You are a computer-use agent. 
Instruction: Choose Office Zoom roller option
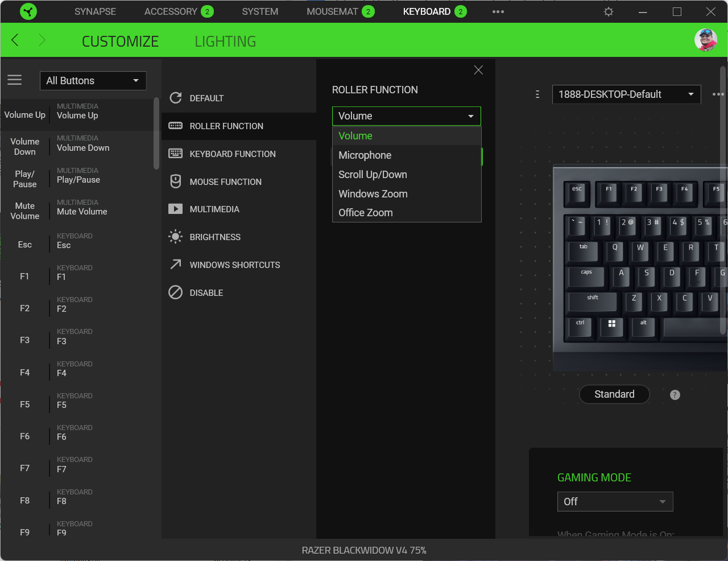click(407, 213)
